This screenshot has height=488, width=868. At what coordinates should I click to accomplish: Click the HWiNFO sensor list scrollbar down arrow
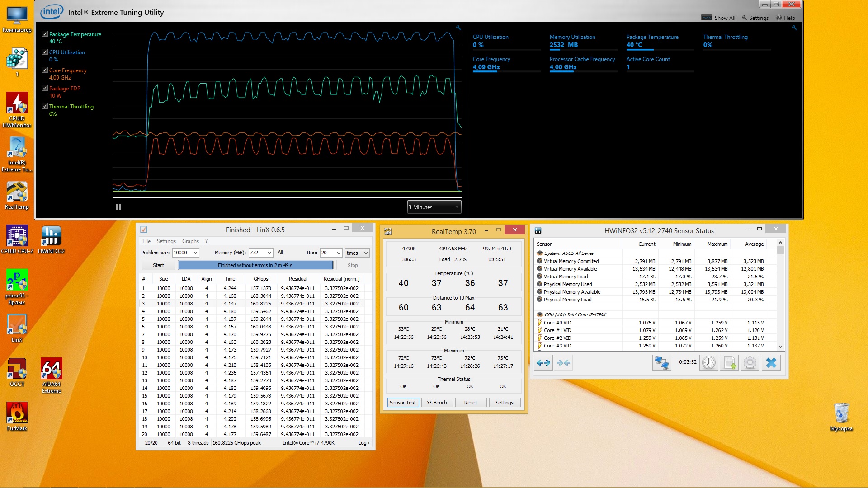pos(780,347)
